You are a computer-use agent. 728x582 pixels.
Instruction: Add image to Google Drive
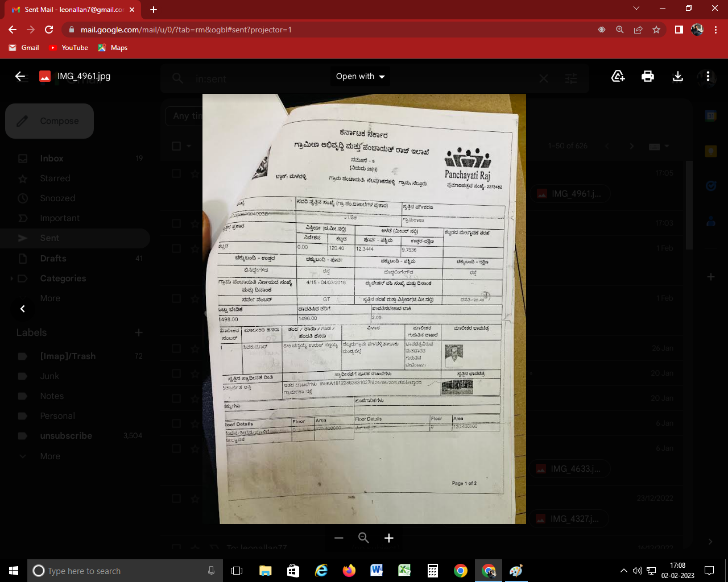pos(618,76)
